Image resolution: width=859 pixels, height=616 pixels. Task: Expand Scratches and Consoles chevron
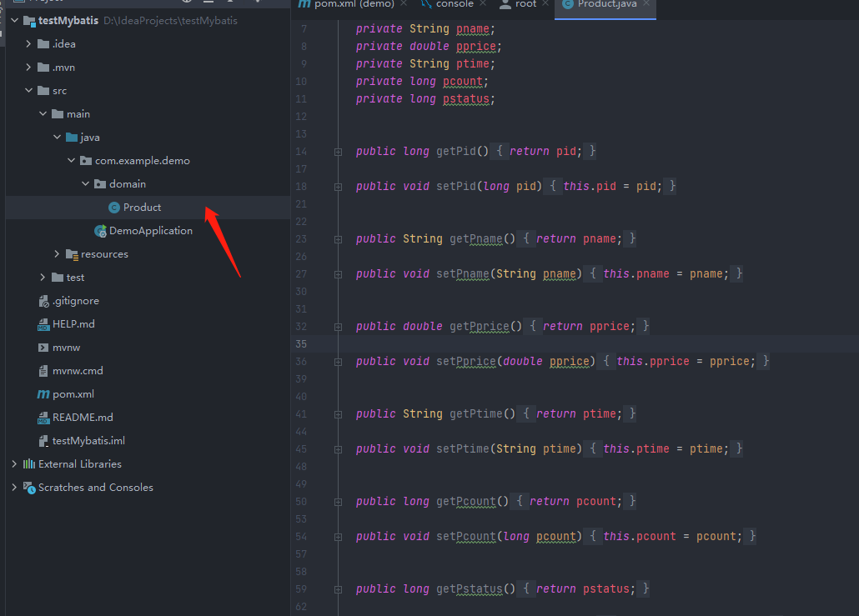coord(14,487)
